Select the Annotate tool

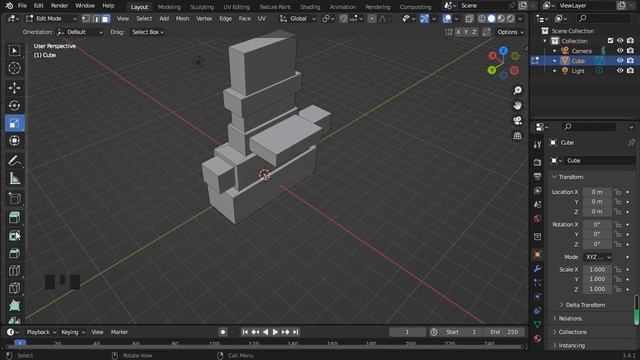click(14, 161)
